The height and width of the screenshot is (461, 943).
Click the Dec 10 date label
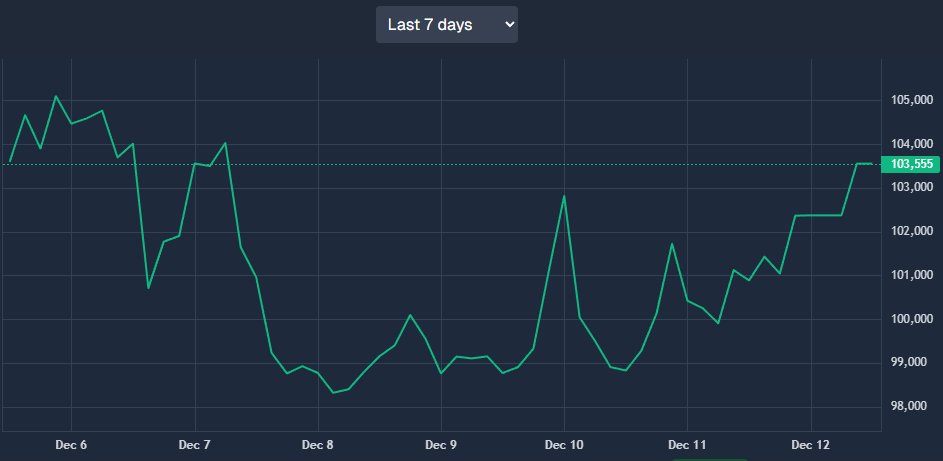pyautogui.click(x=564, y=445)
